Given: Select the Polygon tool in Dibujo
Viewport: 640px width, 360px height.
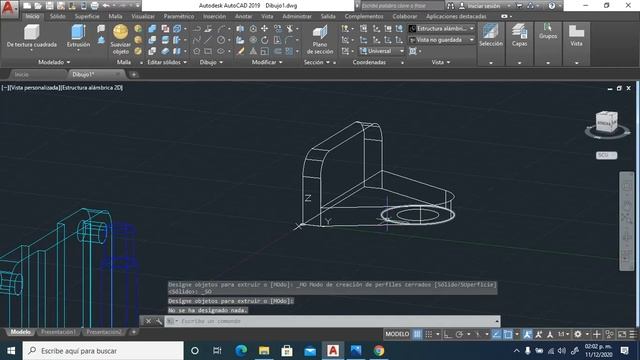Looking at the screenshot, I should 197,51.
